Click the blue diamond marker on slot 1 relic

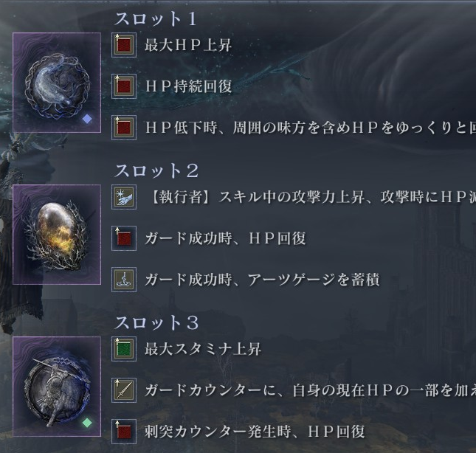(87, 119)
